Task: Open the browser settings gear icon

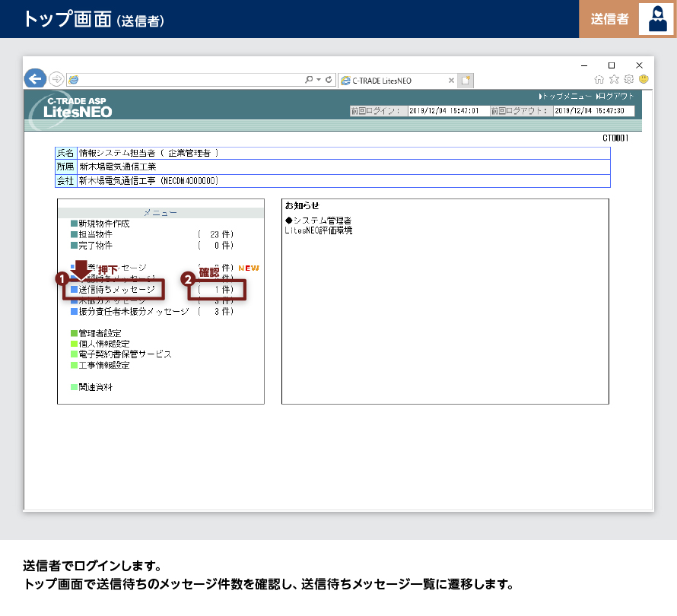Action: 628,79
